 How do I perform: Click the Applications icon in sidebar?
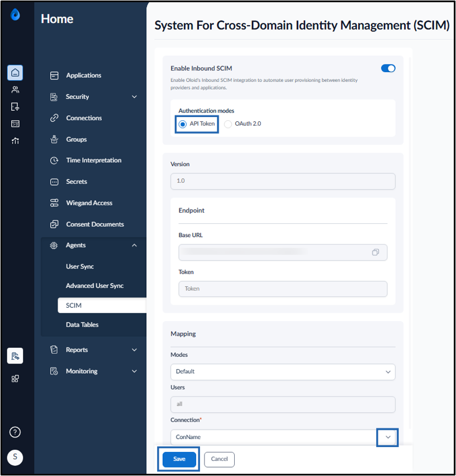pos(54,76)
